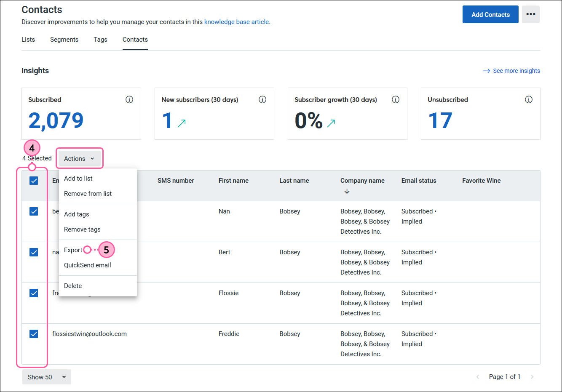The height and width of the screenshot is (392, 562).
Task: Click the Company name column header
Action: [x=362, y=181]
